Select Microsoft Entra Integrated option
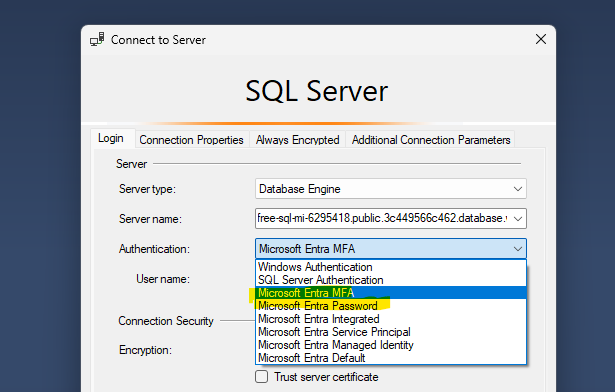 coord(391,319)
